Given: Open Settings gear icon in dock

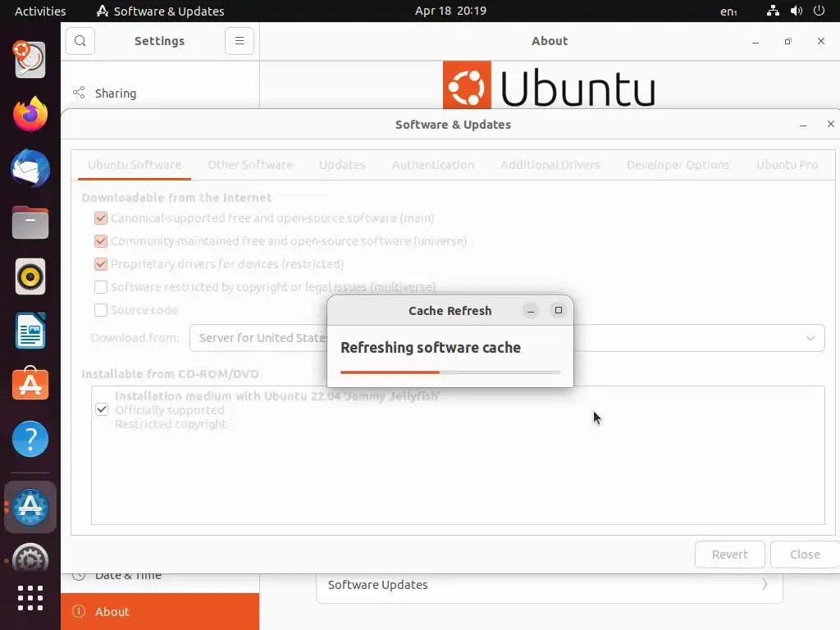Looking at the screenshot, I should click(x=30, y=557).
